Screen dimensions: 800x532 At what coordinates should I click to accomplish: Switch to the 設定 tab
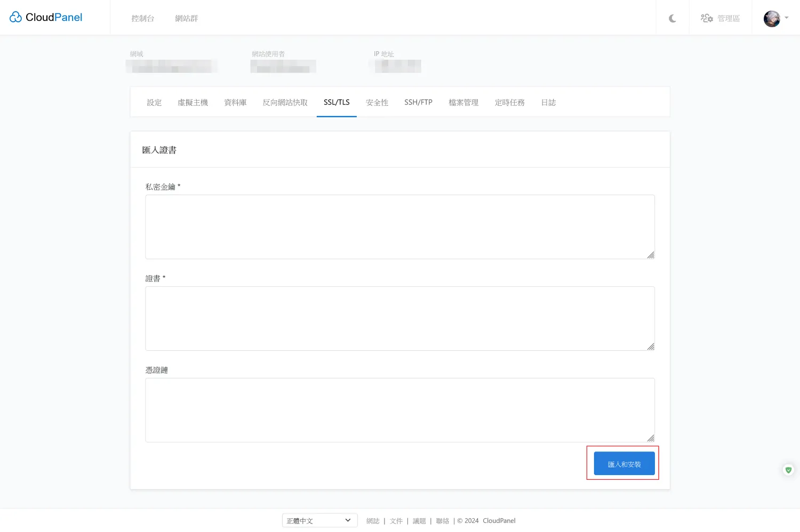[x=154, y=102]
